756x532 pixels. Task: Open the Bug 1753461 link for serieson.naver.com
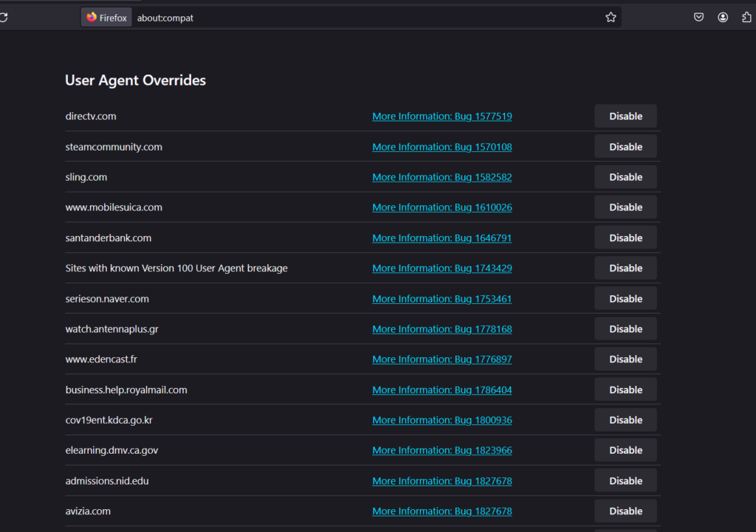(x=441, y=299)
